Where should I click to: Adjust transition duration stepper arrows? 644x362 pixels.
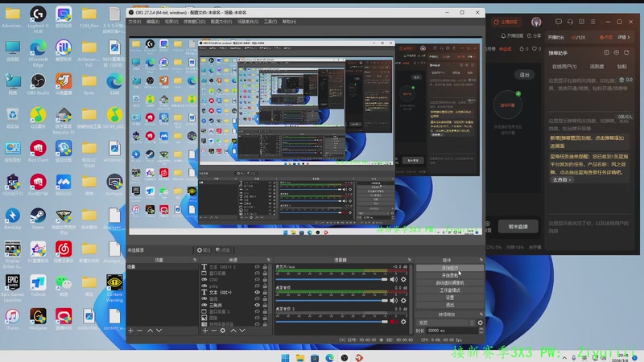pos(481,331)
